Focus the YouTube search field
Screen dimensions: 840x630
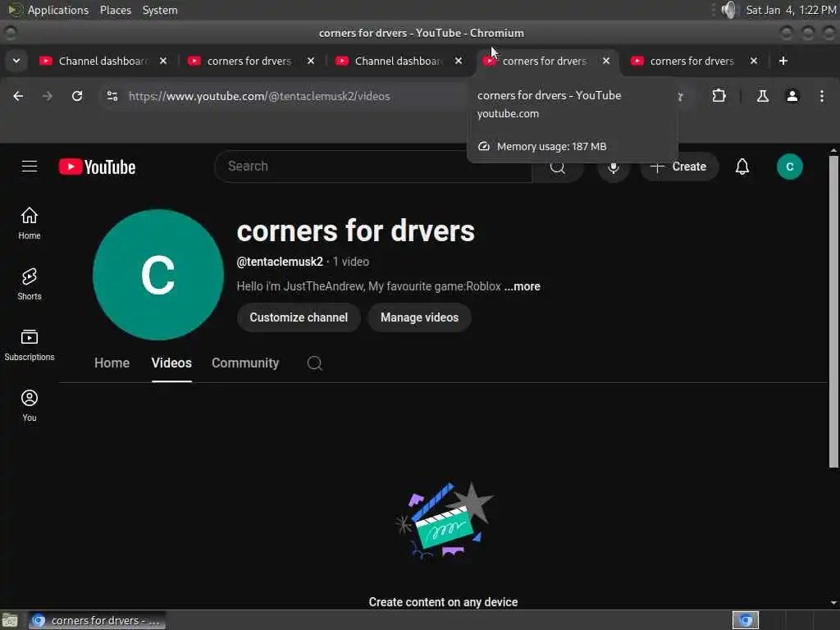[373, 167]
